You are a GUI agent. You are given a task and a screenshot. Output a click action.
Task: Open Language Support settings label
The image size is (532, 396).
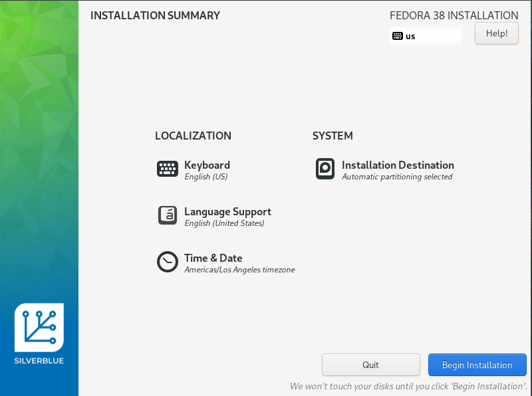(x=227, y=211)
